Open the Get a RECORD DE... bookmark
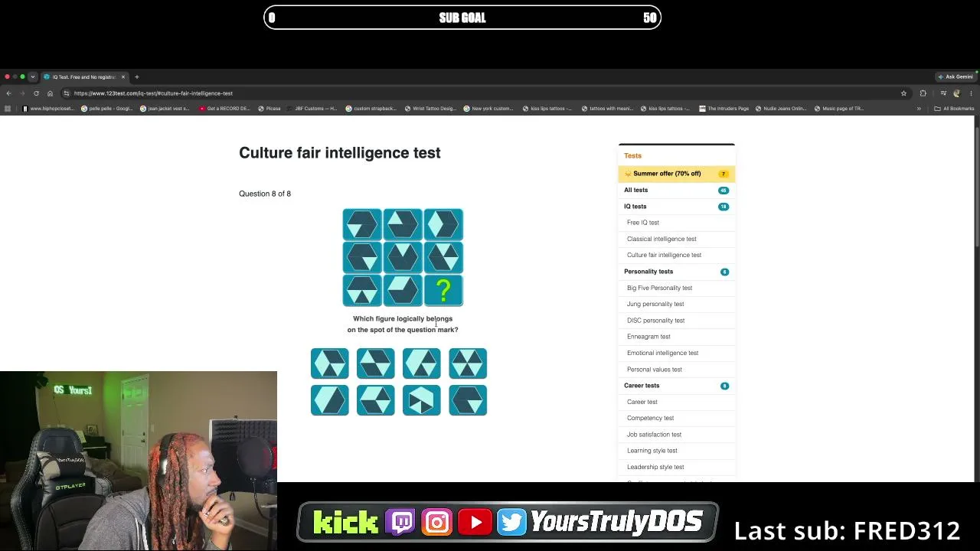The image size is (980, 551). point(224,109)
